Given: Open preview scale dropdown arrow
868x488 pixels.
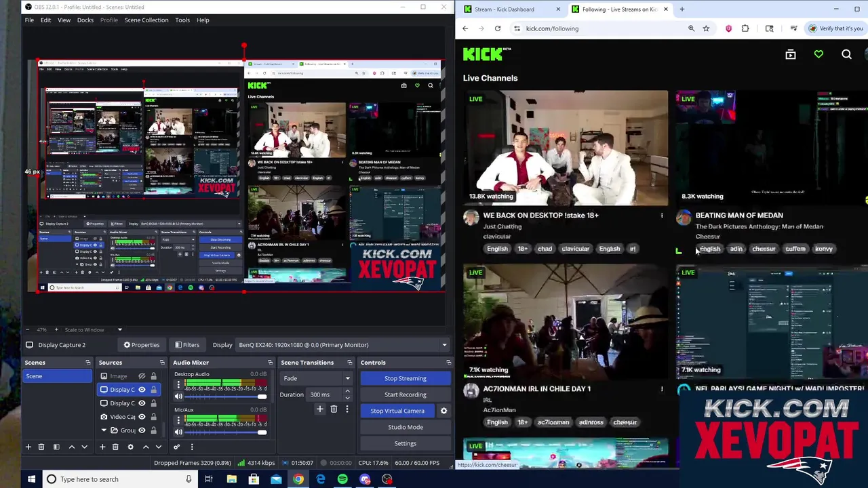Looking at the screenshot, I should 119,330.
